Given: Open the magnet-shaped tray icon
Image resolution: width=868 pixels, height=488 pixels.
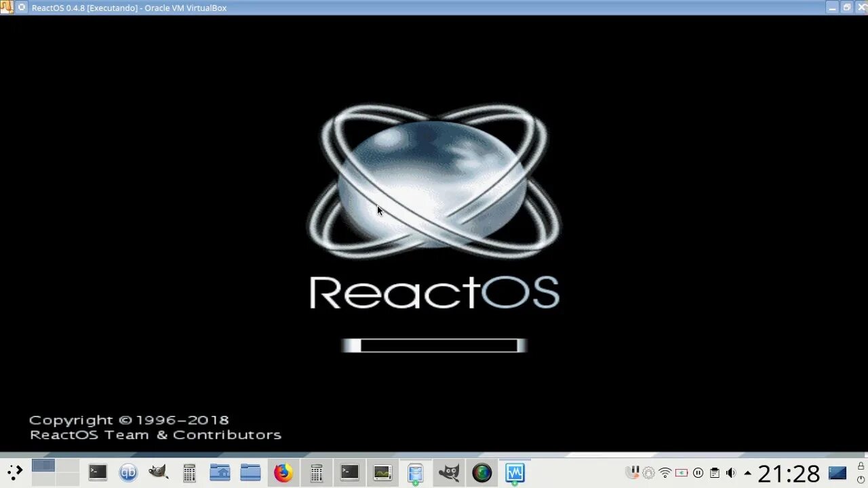Looking at the screenshot, I should 633,472.
